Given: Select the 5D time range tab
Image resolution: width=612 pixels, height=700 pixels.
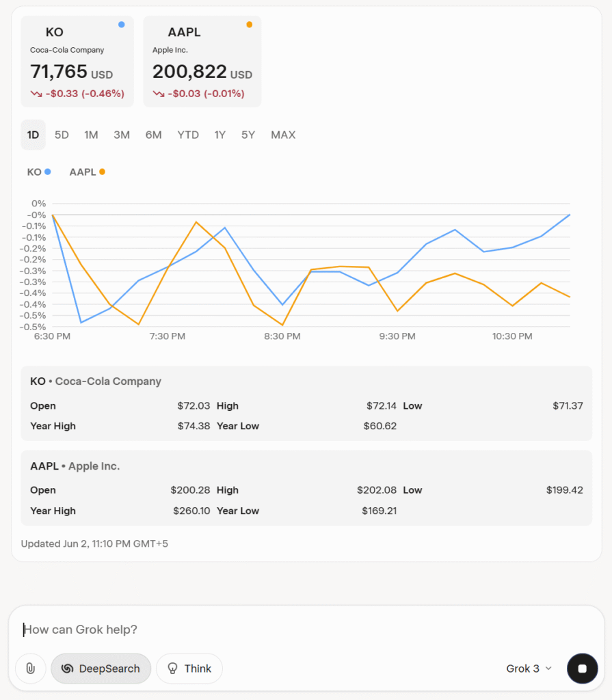Looking at the screenshot, I should [62, 135].
